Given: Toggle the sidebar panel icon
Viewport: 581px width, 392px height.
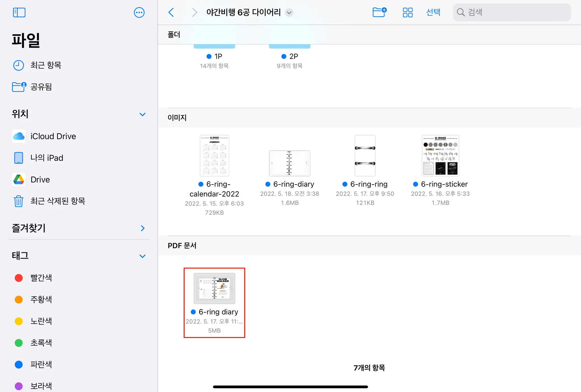Looking at the screenshot, I should [19, 12].
